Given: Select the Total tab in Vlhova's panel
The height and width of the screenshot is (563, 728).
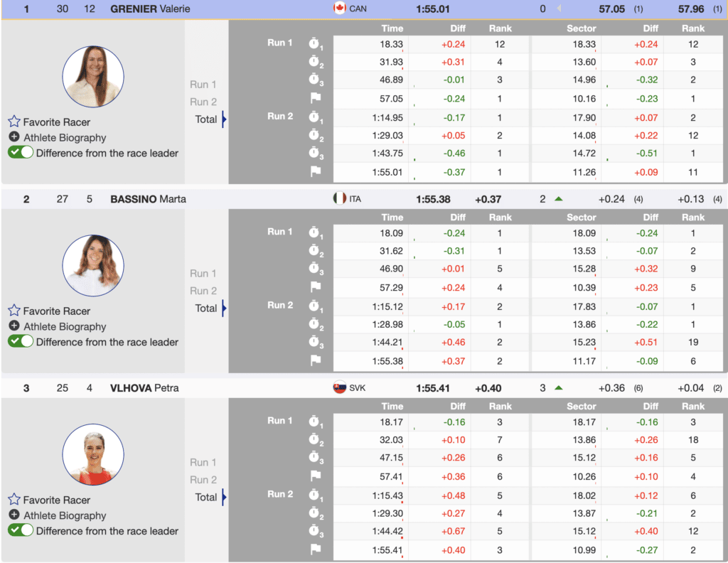Looking at the screenshot, I should coord(206,497).
